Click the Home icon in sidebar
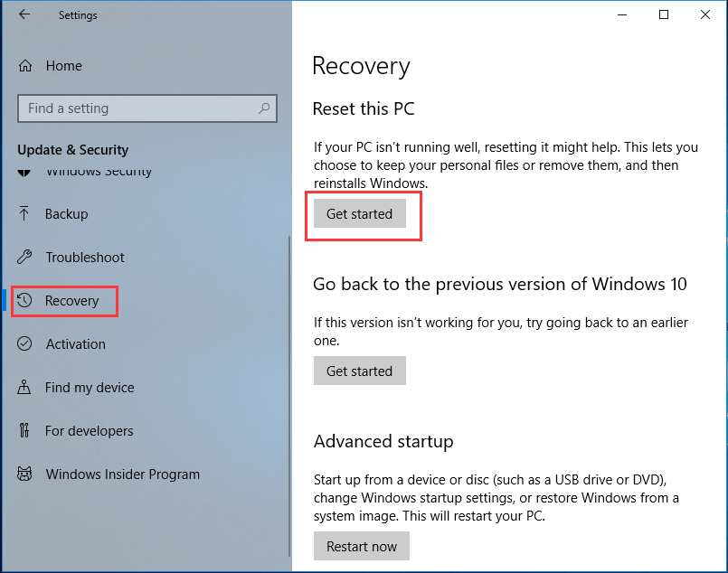Image resolution: width=728 pixels, height=573 pixels. (26, 66)
